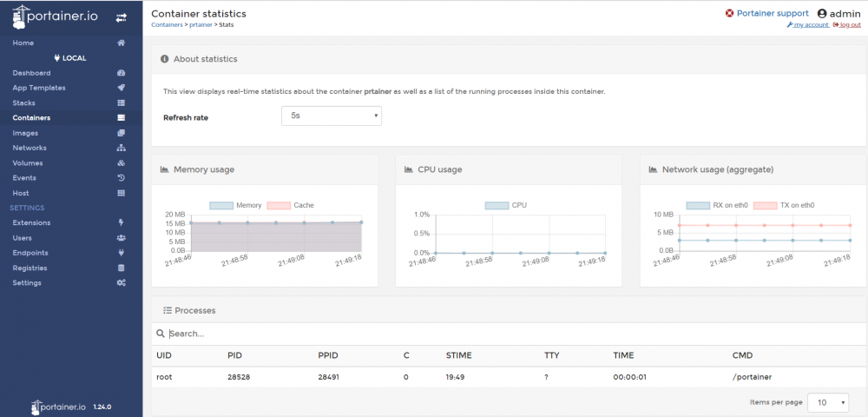Open Volumes in the sidebar menu

(28, 162)
